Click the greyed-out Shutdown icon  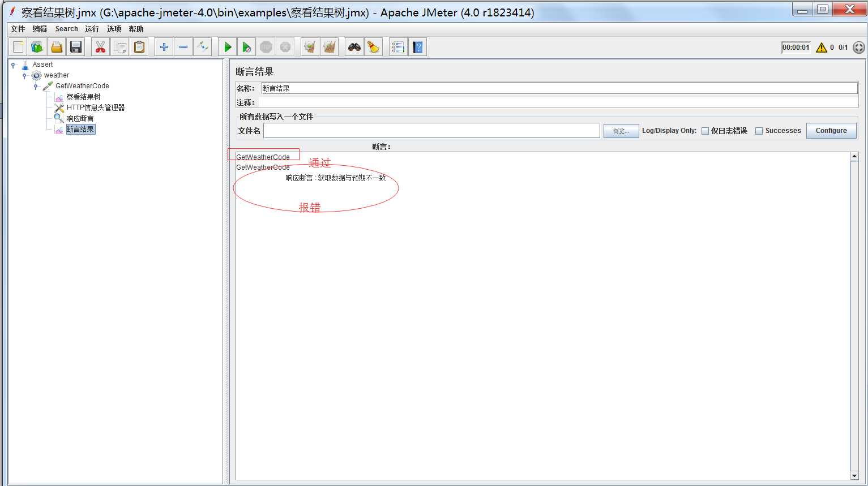coord(285,47)
